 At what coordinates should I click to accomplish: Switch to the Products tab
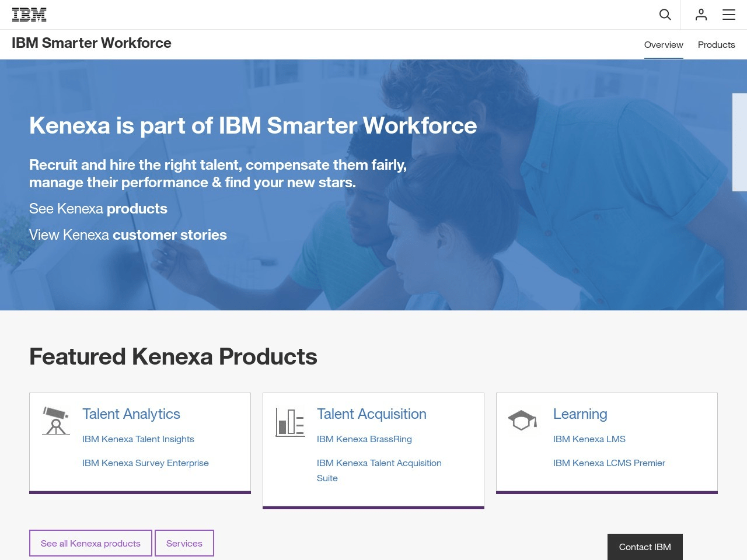pos(716,45)
